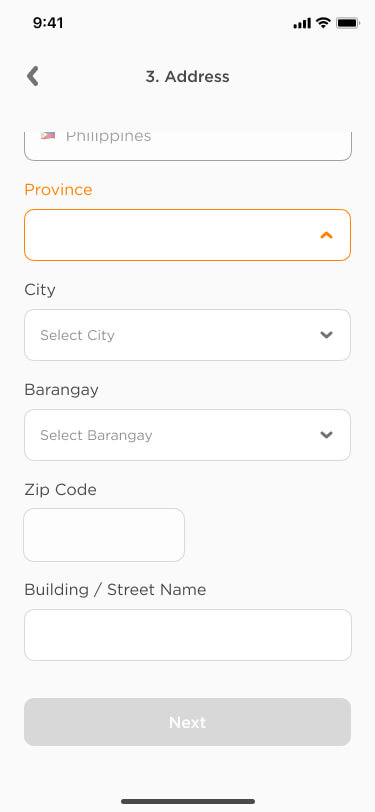
Task: Click the City field label
Action: 40,289
